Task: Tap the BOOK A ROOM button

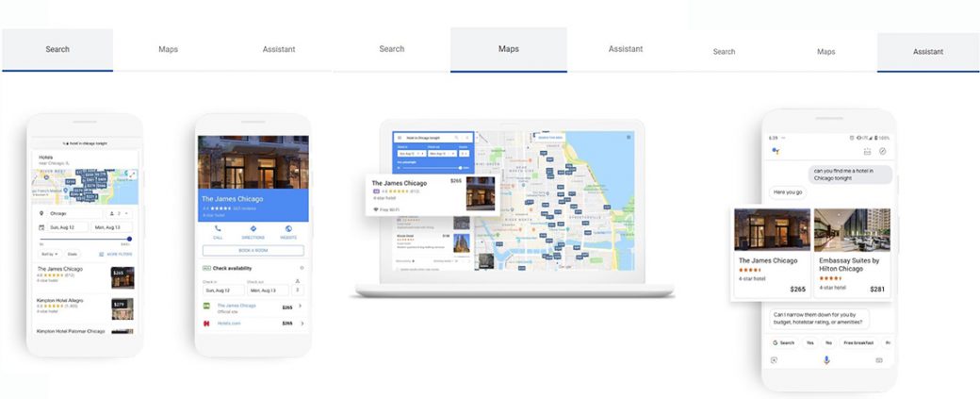Action: 253,250
